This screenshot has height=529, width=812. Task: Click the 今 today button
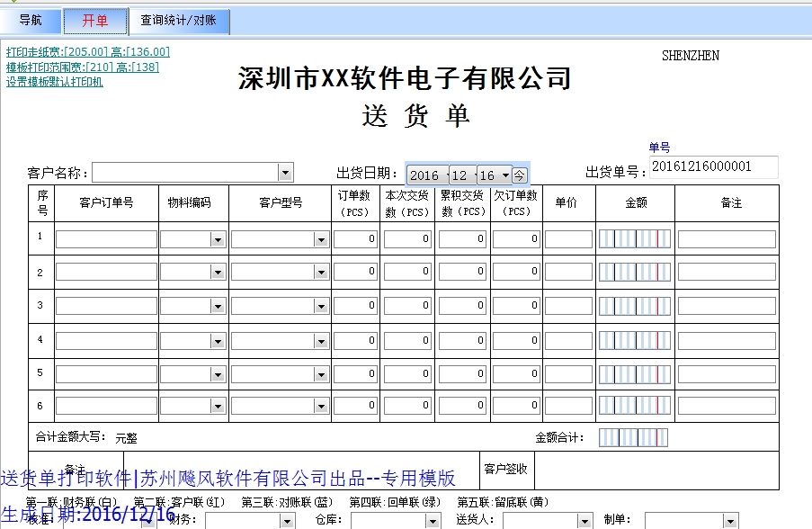pos(520,175)
